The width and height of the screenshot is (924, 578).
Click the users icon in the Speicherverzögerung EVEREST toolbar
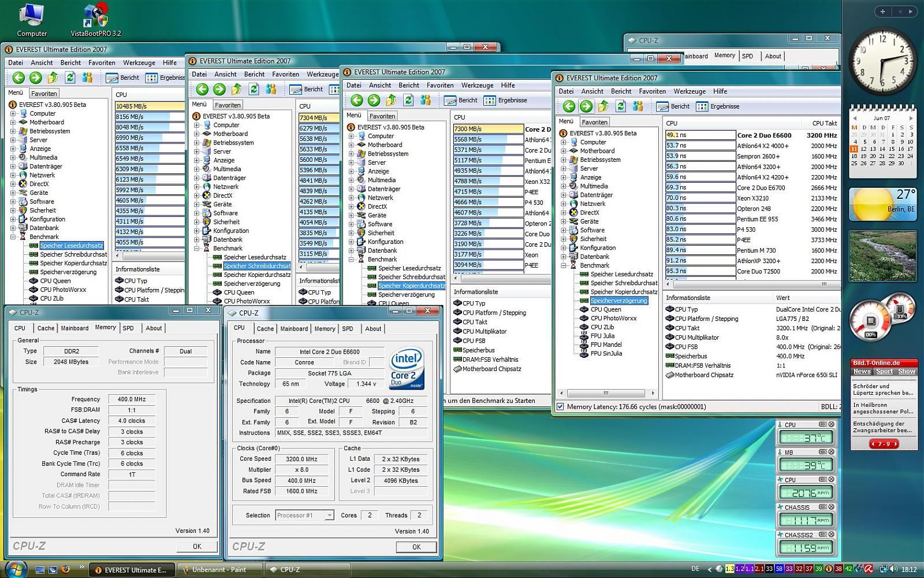(x=638, y=106)
